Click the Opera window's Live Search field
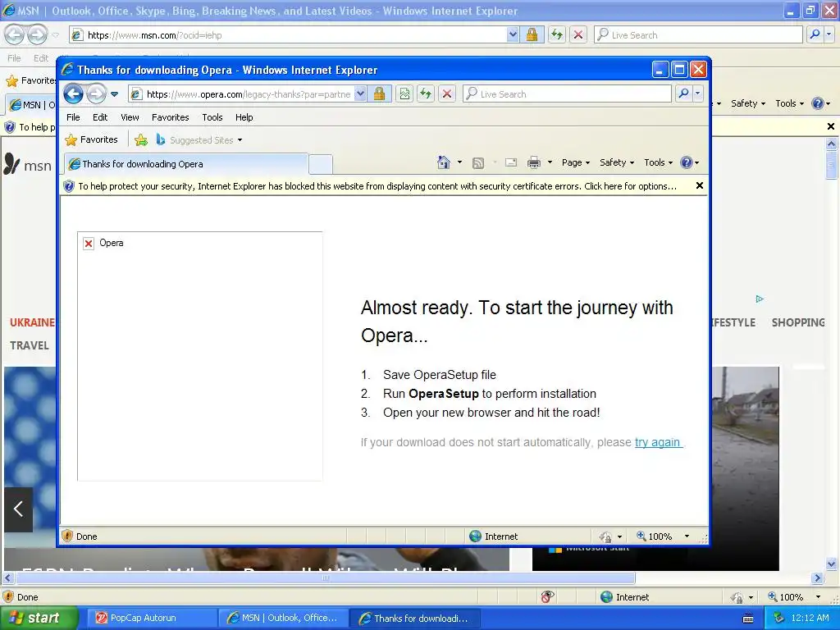Screen dimensions: 840x630 point(567,94)
